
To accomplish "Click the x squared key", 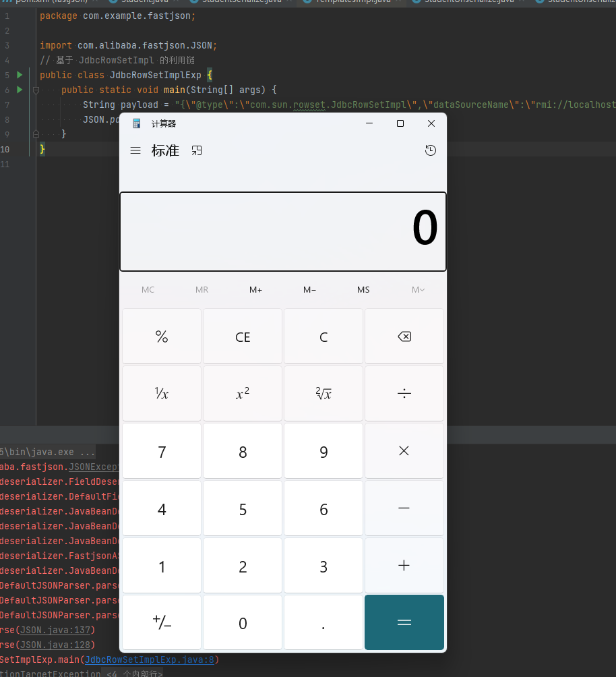I will pos(243,393).
